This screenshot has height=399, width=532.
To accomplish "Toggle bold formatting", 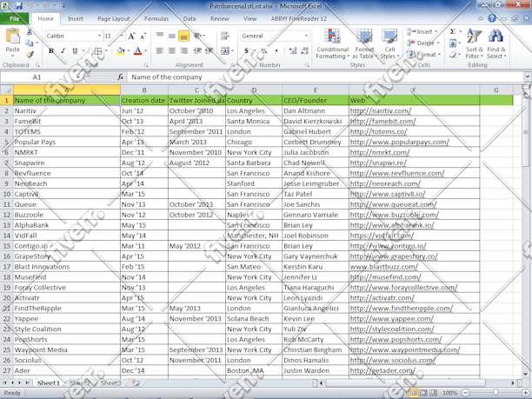I will [x=51, y=51].
